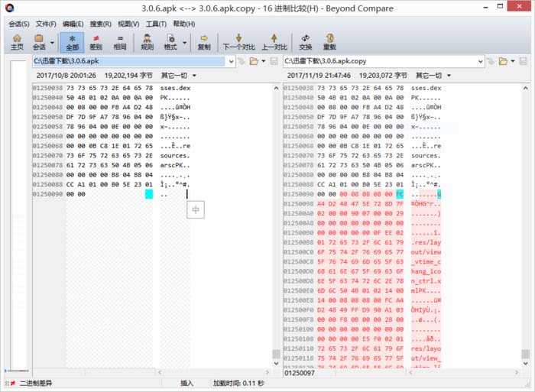Click the 二进制差异 status bar entry
This screenshot has width=535, height=392.
35,383
